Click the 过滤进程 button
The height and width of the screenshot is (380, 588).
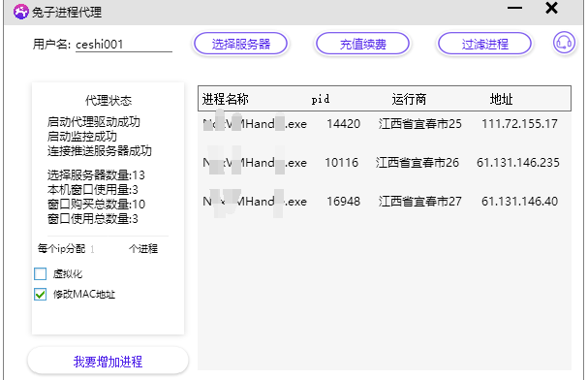[485, 44]
